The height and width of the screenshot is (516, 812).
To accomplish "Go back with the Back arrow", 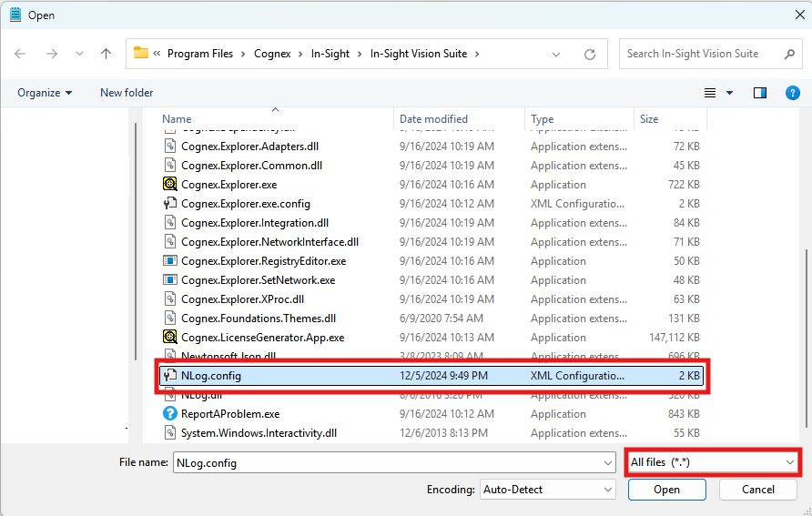I will point(20,54).
